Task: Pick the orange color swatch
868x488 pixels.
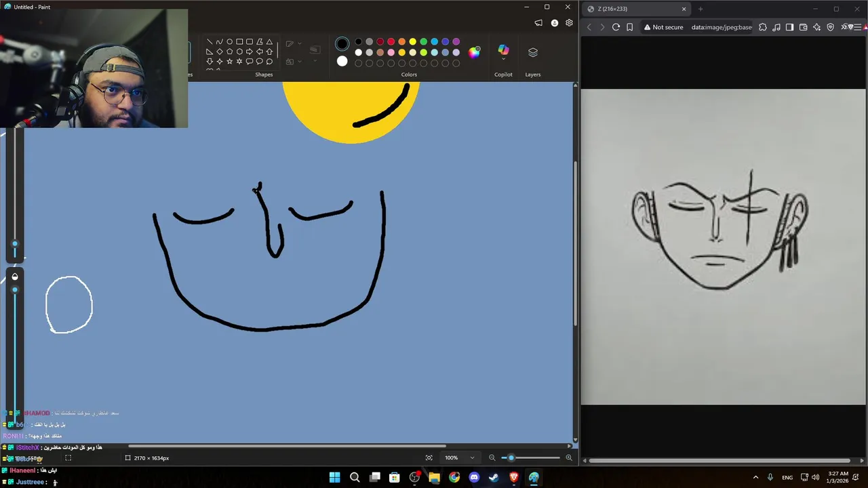Action: 401,42
